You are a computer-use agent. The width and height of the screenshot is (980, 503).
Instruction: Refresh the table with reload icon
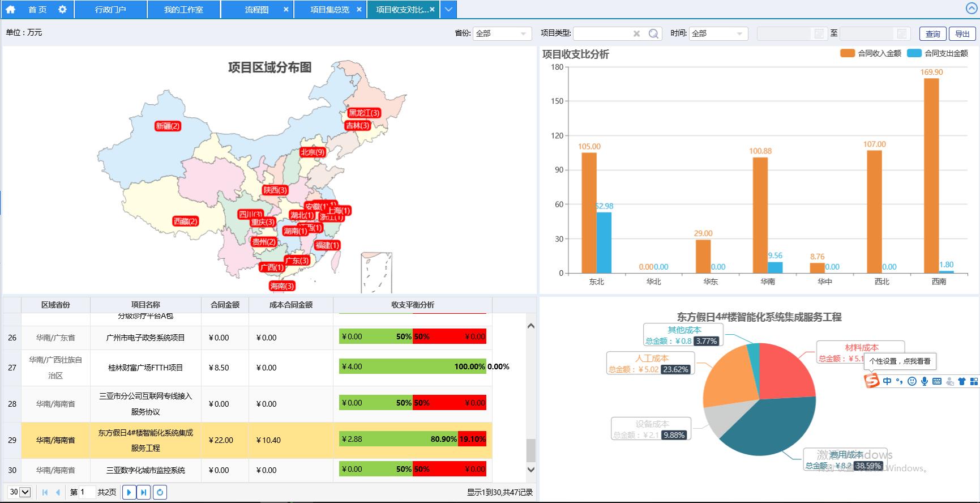(x=160, y=492)
